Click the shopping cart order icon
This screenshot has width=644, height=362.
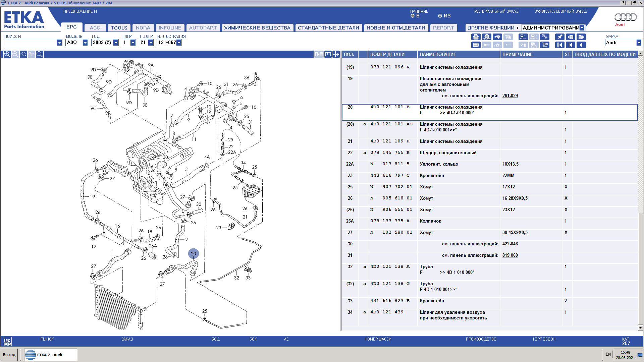tap(545, 45)
